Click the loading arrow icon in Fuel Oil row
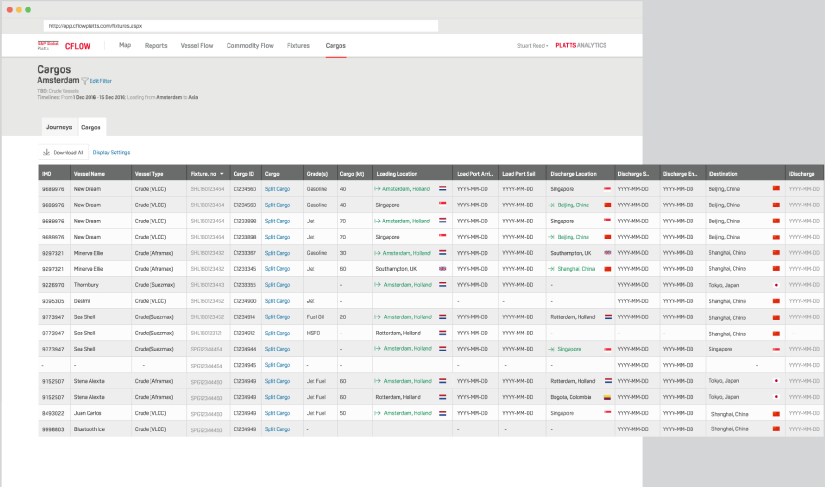The height and width of the screenshot is (487, 825). (x=377, y=317)
